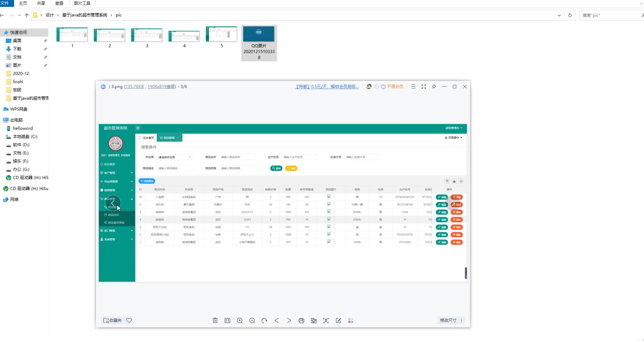The height and width of the screenshot is (341, 644).
Task: Click the 修改尺寸 button
Action: click(x=448, y=320)
